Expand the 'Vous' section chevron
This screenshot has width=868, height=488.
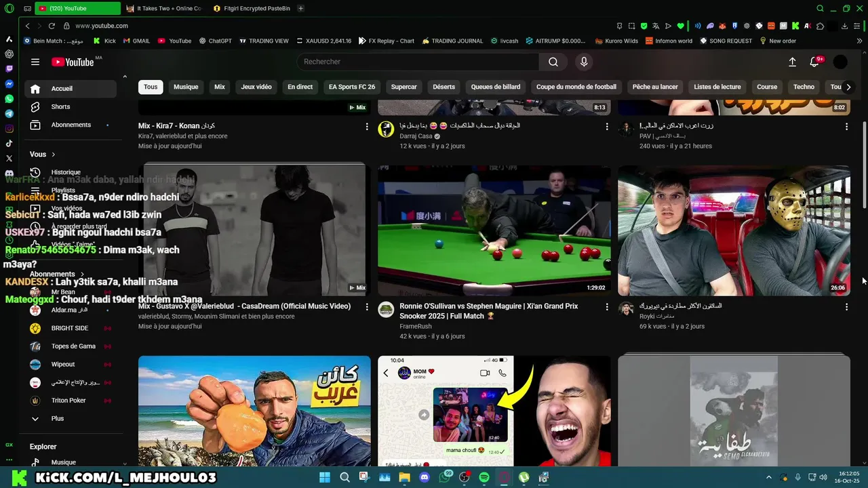(x=54, y=155)
